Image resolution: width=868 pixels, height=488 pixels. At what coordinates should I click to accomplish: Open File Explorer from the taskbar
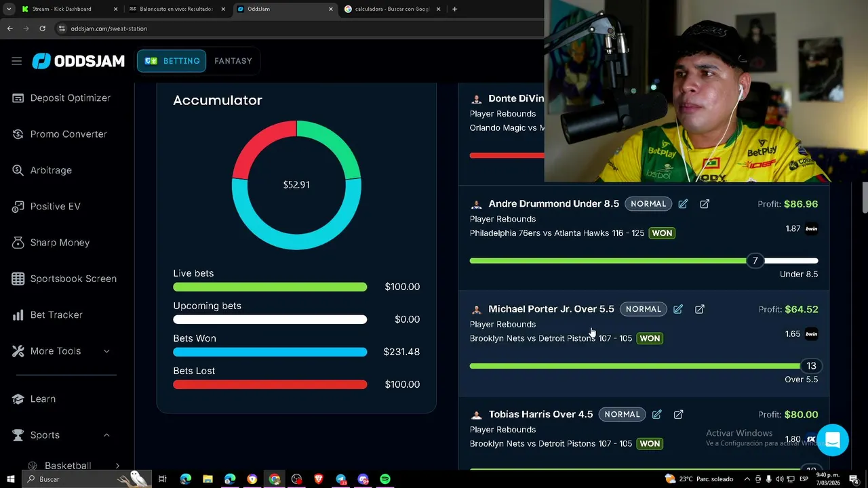(208, 479)
